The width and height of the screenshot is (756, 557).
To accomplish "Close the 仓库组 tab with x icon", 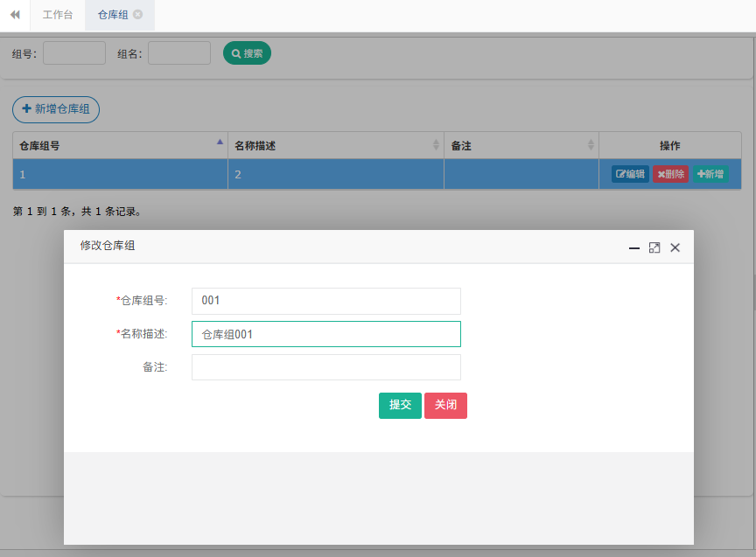I will click(x=138, y=15).
